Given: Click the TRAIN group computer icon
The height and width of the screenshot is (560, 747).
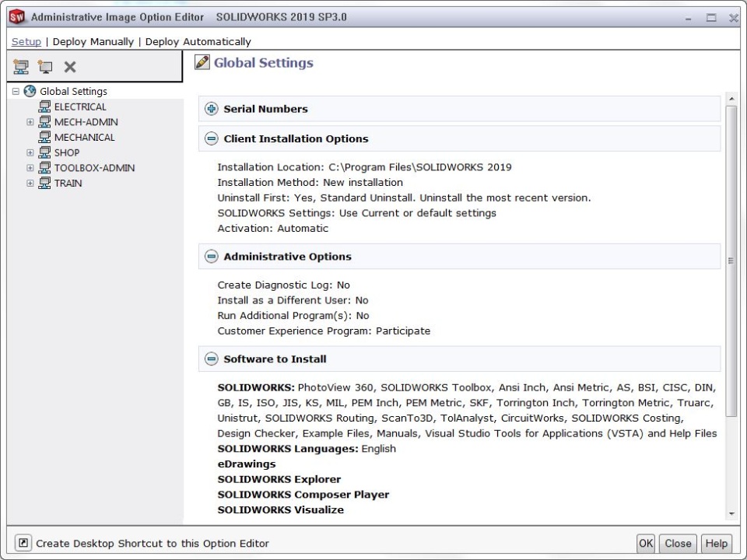Looking at the screenshot, I should click(44, 183).
